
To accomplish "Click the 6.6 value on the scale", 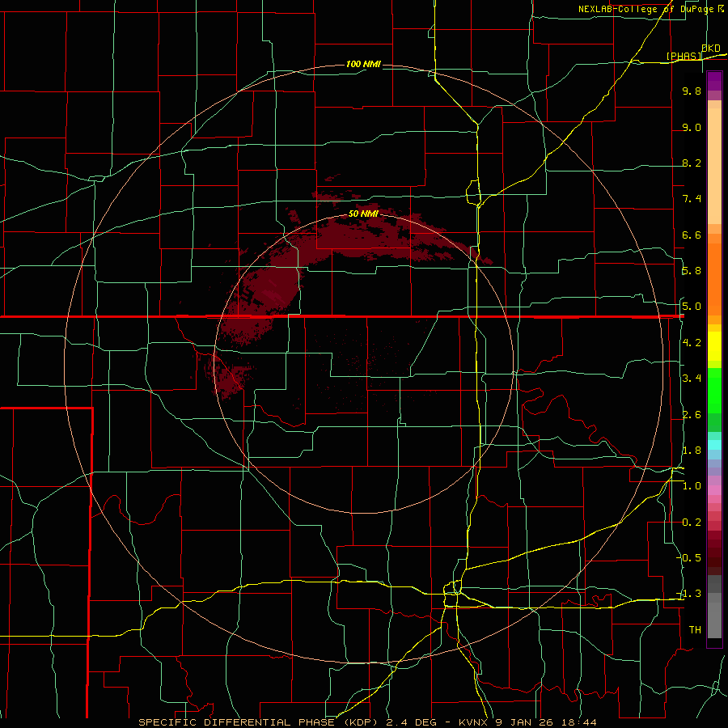I will [x=692, y=235].
